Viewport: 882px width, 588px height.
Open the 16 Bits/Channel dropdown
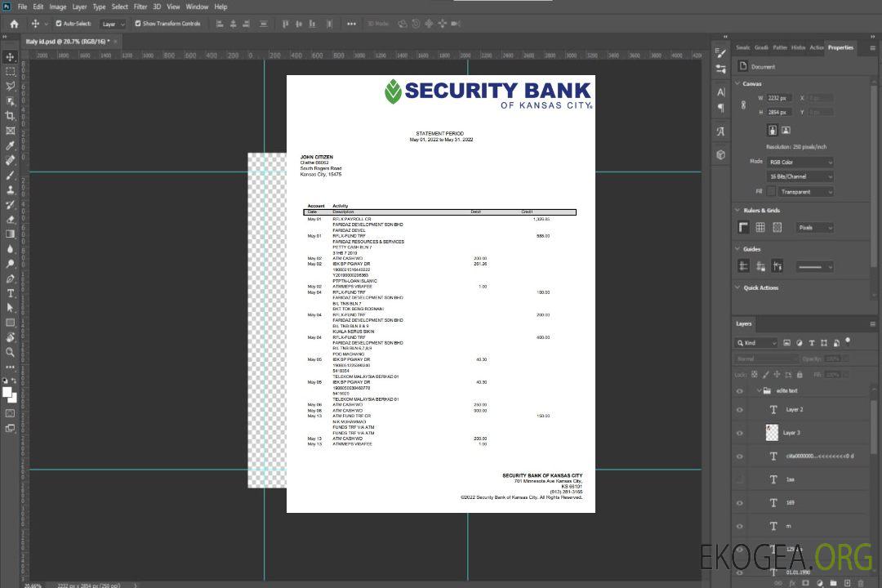(x=800, y=176)
